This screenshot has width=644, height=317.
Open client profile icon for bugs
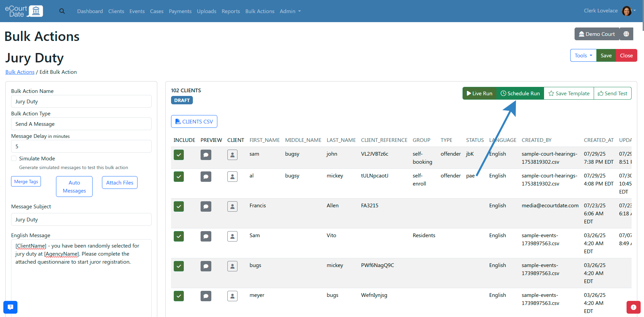(x=232, y=266)
